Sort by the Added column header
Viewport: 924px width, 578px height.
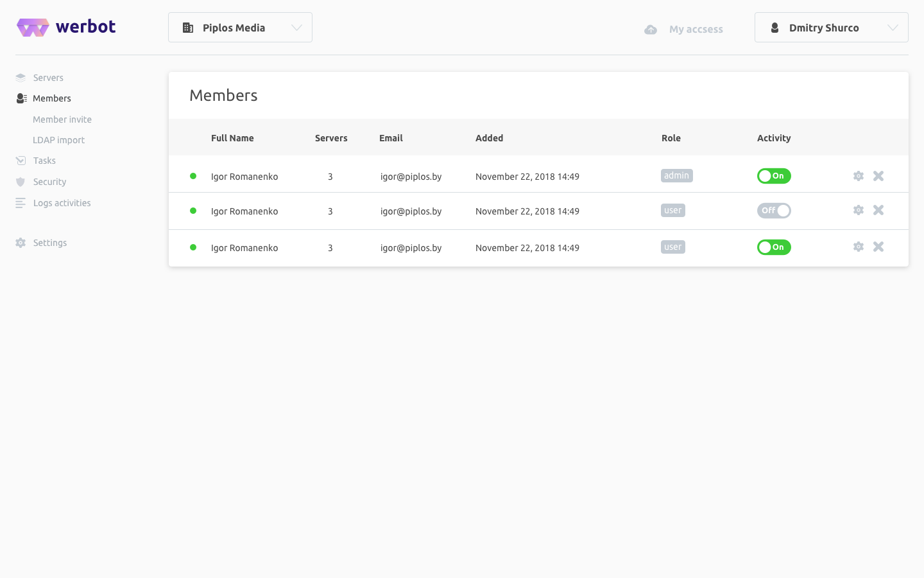click(x=489, y=138)
